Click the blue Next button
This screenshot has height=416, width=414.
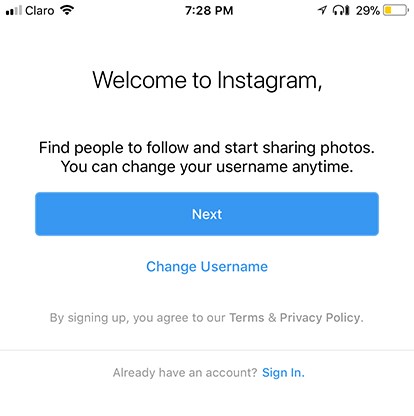point(207,214)
